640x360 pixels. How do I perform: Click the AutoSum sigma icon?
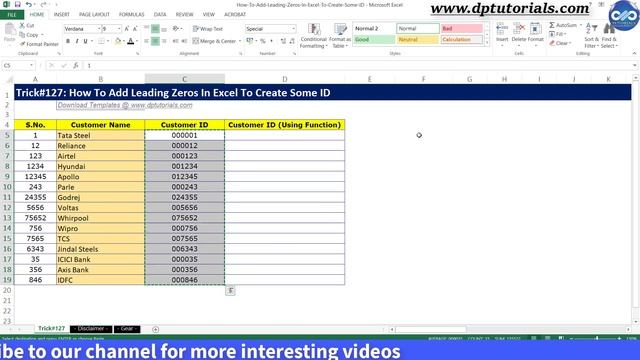pos(552,25)
